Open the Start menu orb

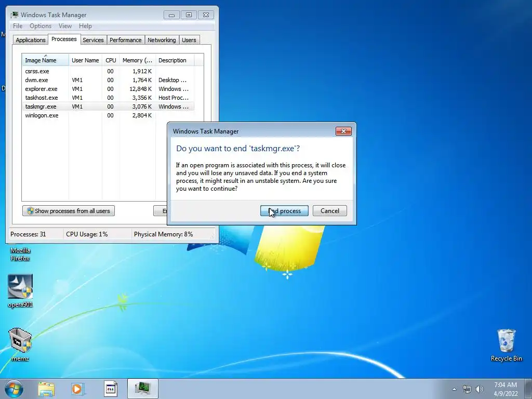[x=14, y=389]
